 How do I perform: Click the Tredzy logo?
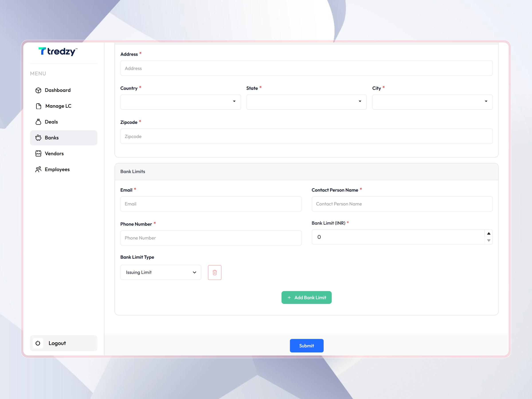tap(57, 51)
